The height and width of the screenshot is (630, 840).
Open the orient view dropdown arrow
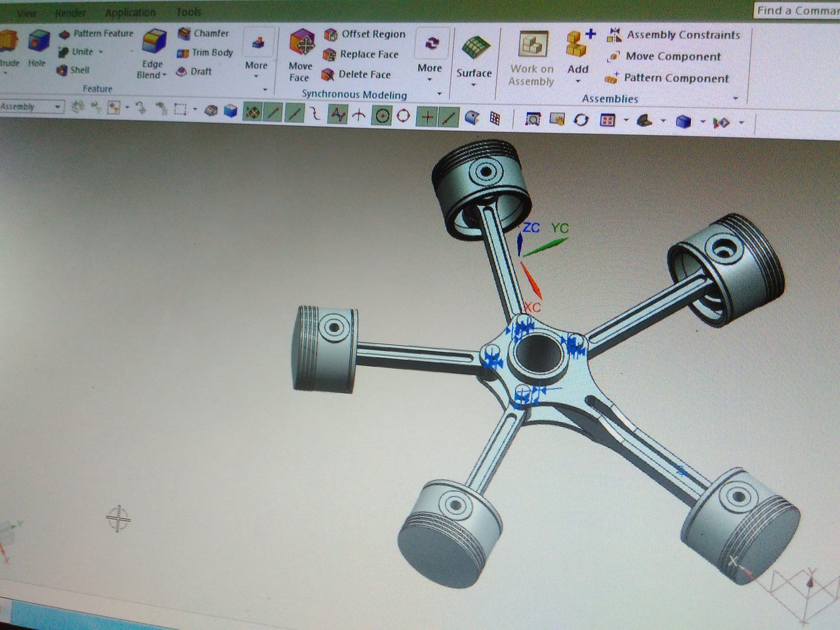point(663,121)
